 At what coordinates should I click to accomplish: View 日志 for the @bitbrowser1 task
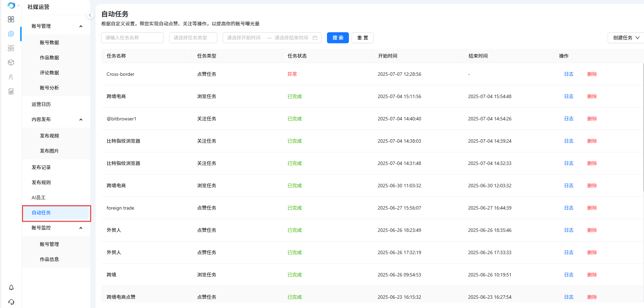[569, 119]
